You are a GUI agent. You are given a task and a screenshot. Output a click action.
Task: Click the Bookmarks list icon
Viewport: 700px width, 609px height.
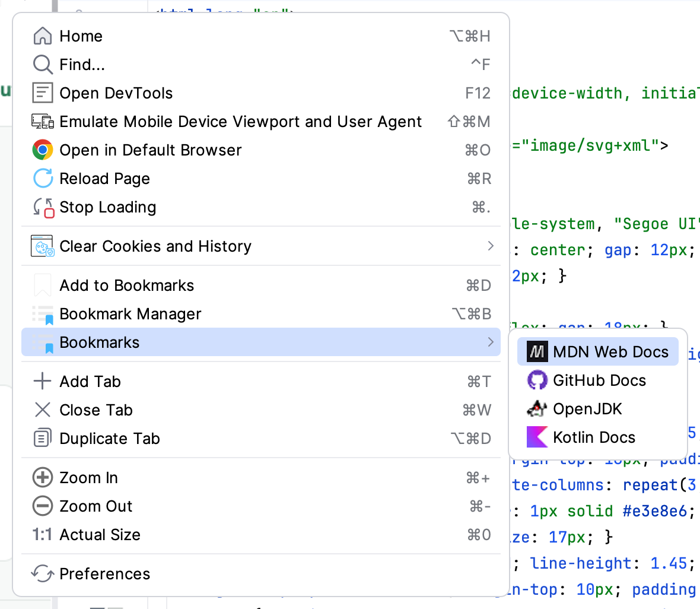tap(43, 343)
